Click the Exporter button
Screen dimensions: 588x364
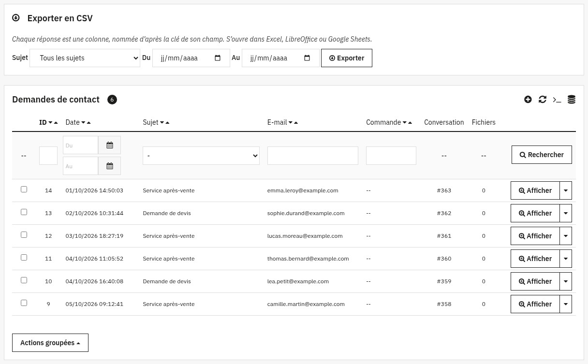347,58
